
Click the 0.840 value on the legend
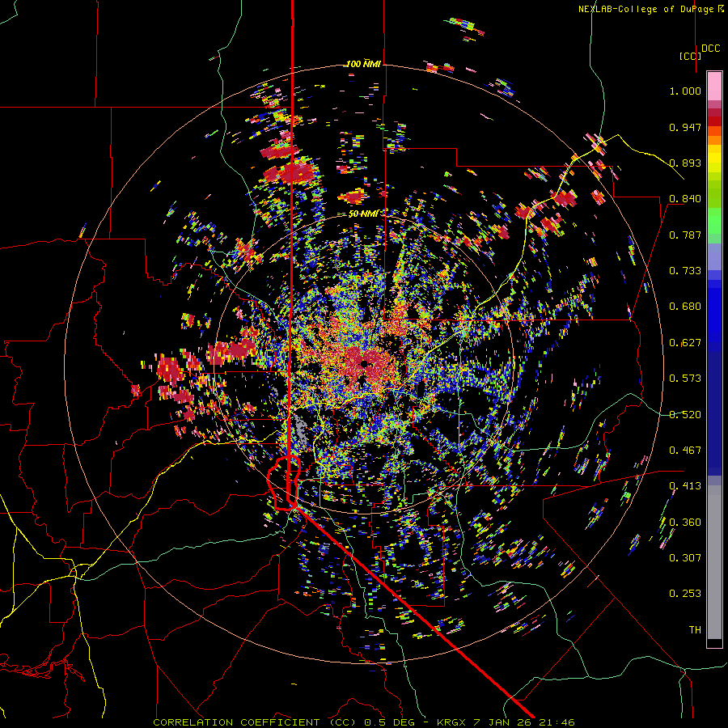point(685,199)
